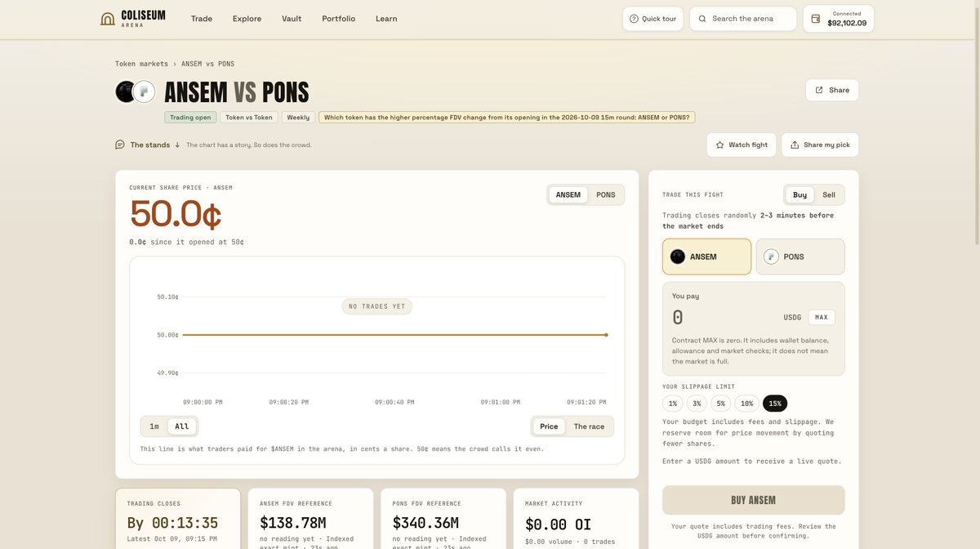Go to the Portfolio page

tap(338, 19)
